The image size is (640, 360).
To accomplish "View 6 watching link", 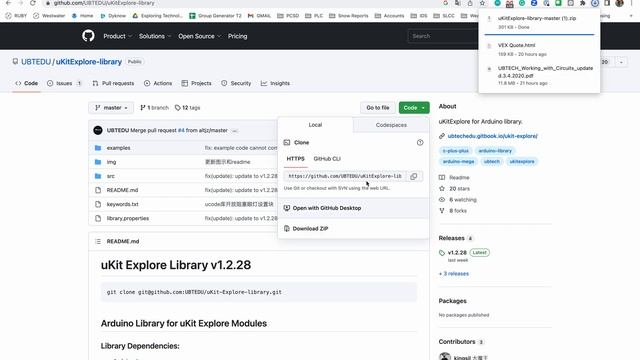I will tap(458, 200).
